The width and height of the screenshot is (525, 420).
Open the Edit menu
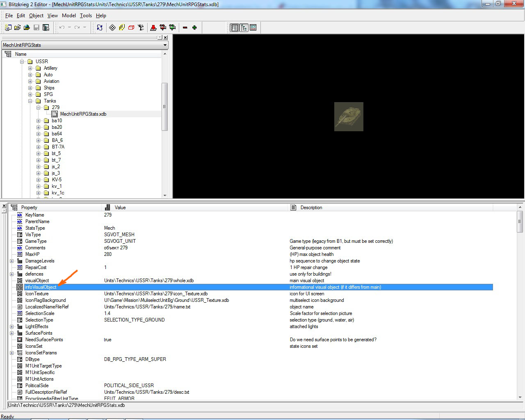point(21,16)
